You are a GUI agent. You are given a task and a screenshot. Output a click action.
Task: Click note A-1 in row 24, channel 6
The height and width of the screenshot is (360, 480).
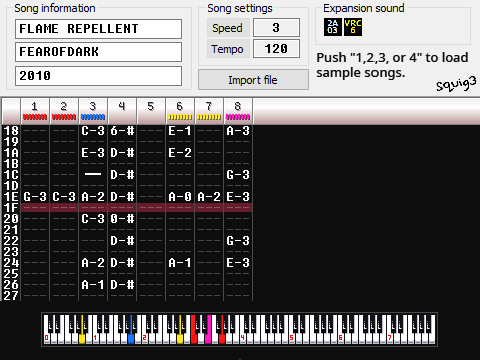tap(180, 263)
